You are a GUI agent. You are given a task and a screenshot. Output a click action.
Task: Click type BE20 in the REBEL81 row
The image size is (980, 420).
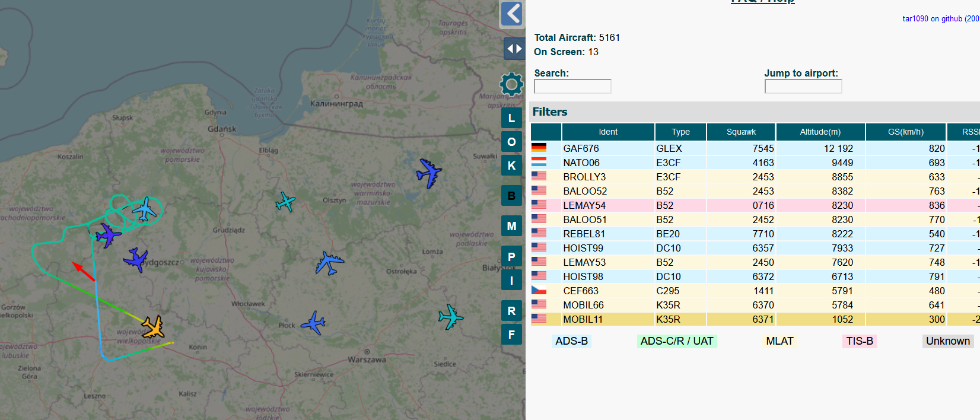click(668, 234)
